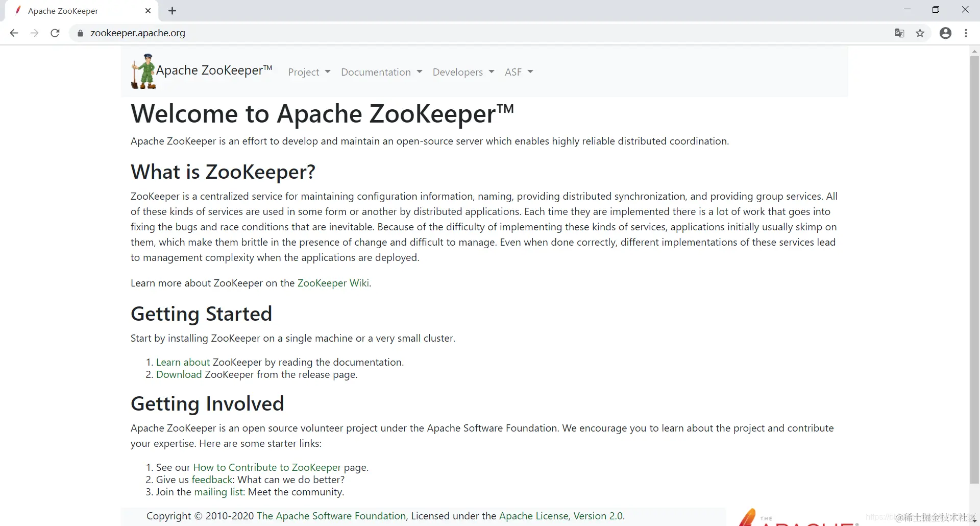The height and width of the screenshot is (526, 980).
Task: Open a new tab with plus button
Action: (x=172, y=11)
